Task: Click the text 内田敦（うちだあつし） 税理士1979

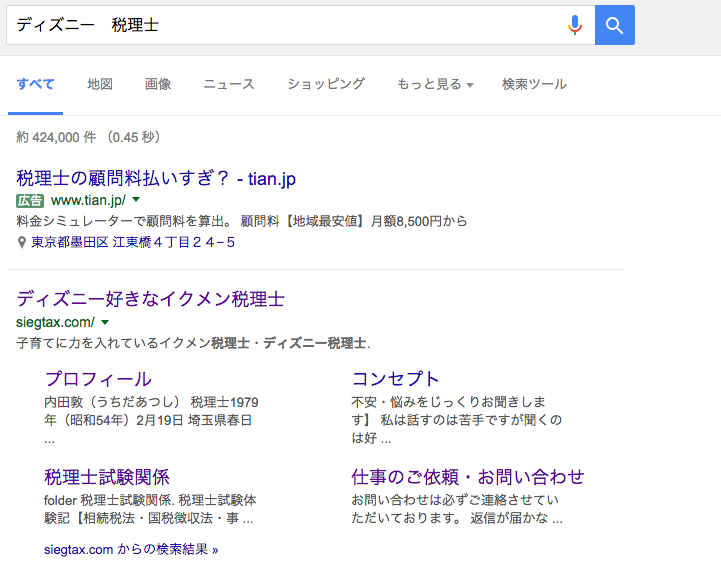Action: [151, 402]
